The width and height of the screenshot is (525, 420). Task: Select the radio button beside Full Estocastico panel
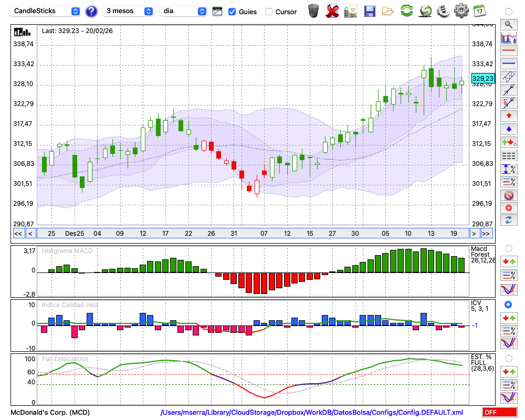click(508, 359)
